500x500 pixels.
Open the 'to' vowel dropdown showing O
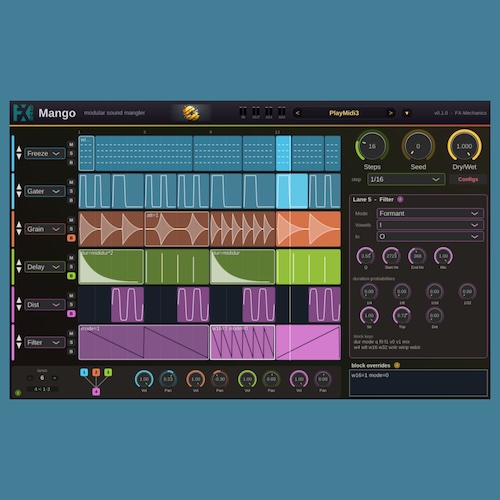point(430,236)
